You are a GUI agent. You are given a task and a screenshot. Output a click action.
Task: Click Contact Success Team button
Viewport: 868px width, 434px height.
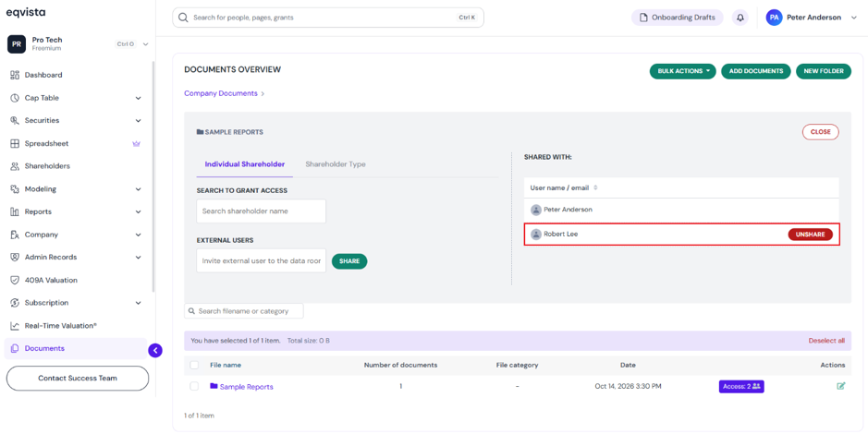pos(78,379)
